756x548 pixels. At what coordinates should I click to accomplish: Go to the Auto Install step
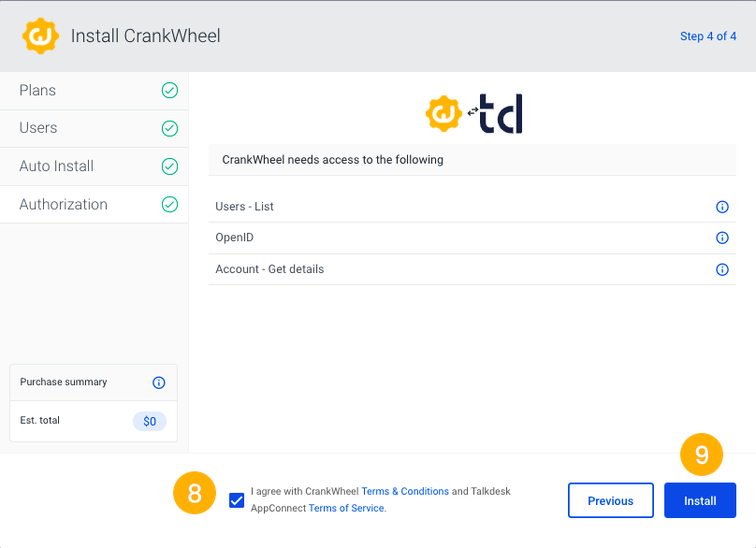tap(94, 166)
